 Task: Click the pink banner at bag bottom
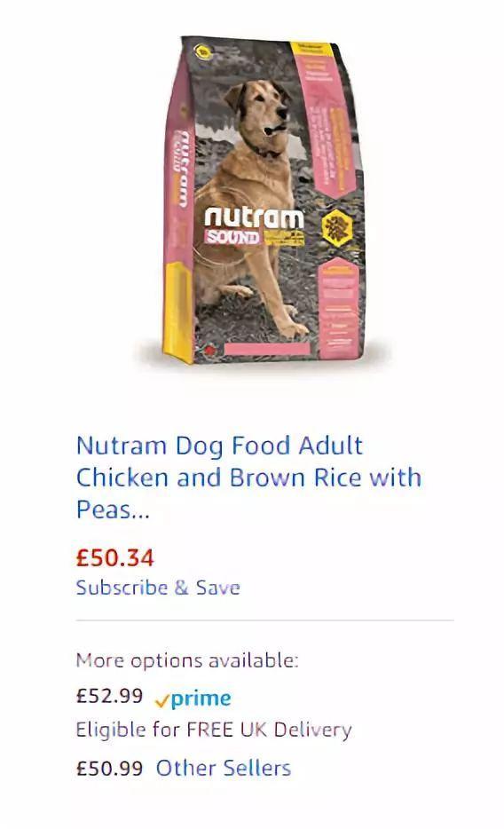coord(267,349)
